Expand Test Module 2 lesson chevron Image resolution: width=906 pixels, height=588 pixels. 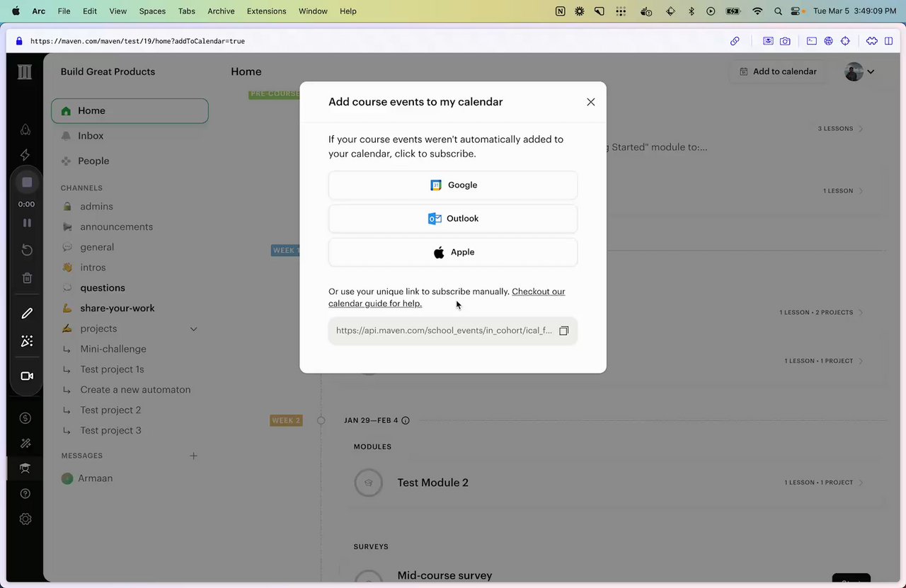tap(861, 483)
